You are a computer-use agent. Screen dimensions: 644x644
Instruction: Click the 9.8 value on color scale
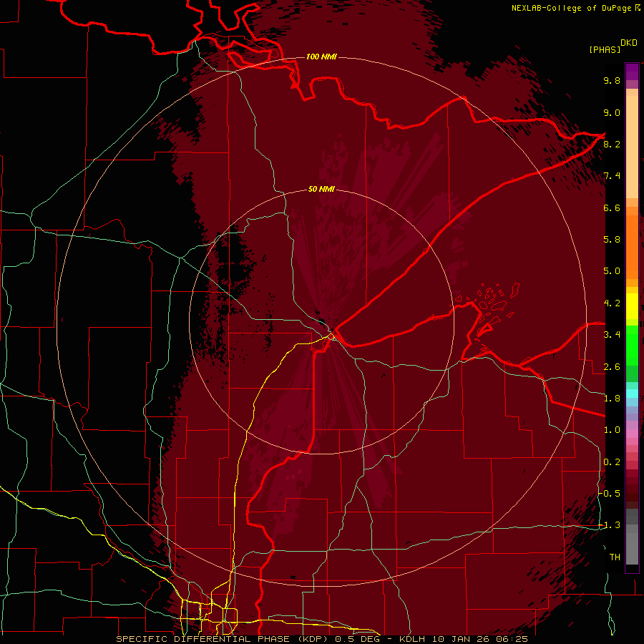[x=612, y=80]
